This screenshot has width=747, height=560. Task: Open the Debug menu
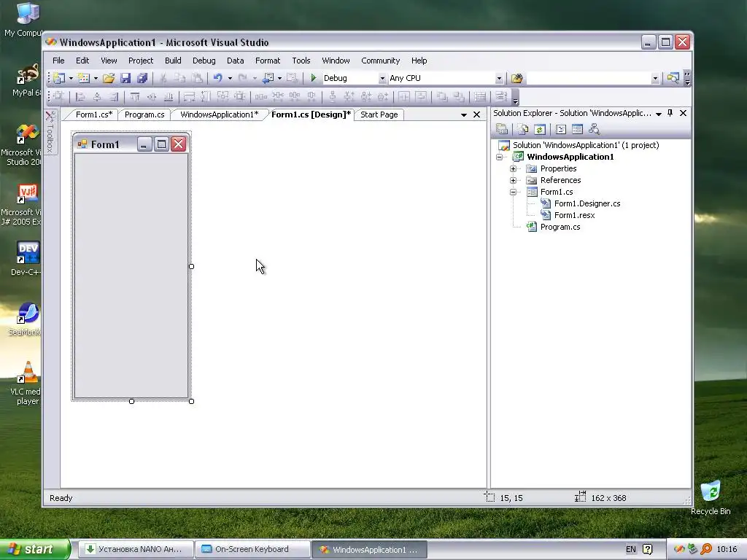(x=204, y=61)
